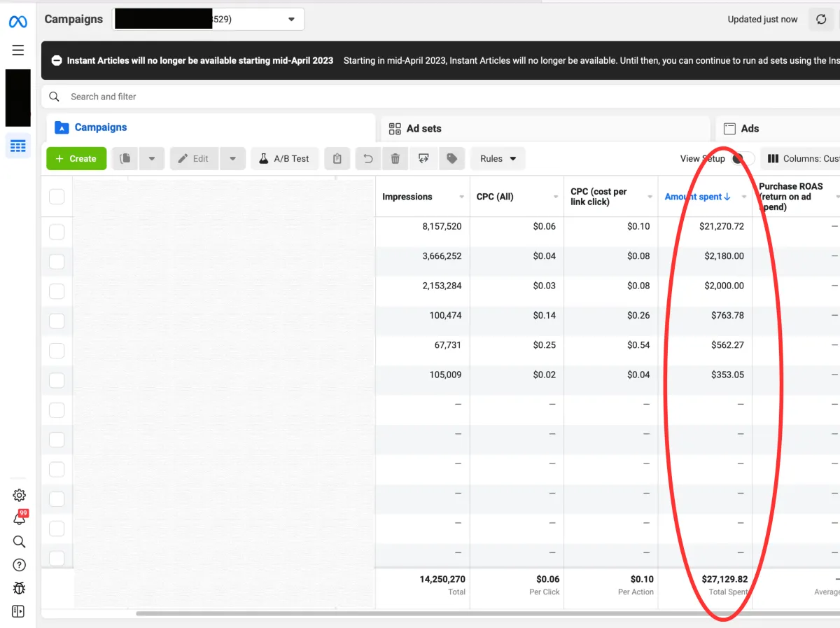
Task: Tick the checkbox for the 67,731 impressions row
Action: (x=57, y=350)
